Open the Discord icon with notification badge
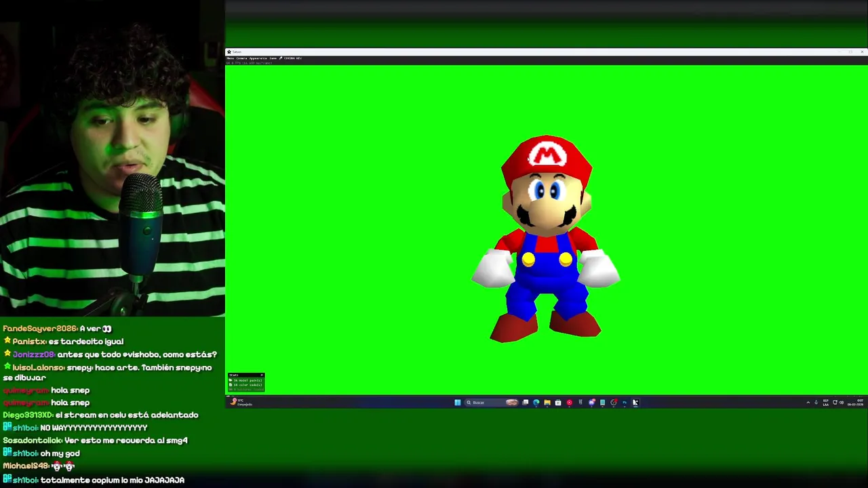This screenshot has width=868, height=488. coord(591,403)
